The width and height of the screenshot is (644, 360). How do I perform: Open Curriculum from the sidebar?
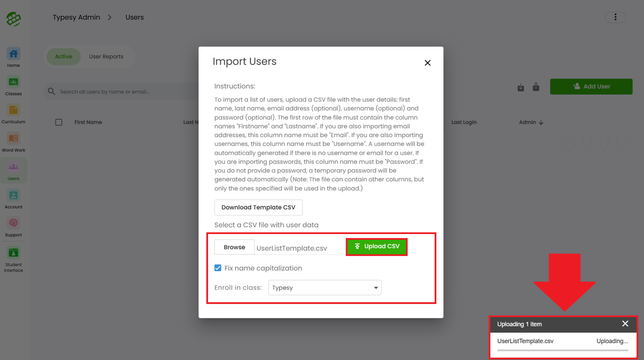click(14, 115)
